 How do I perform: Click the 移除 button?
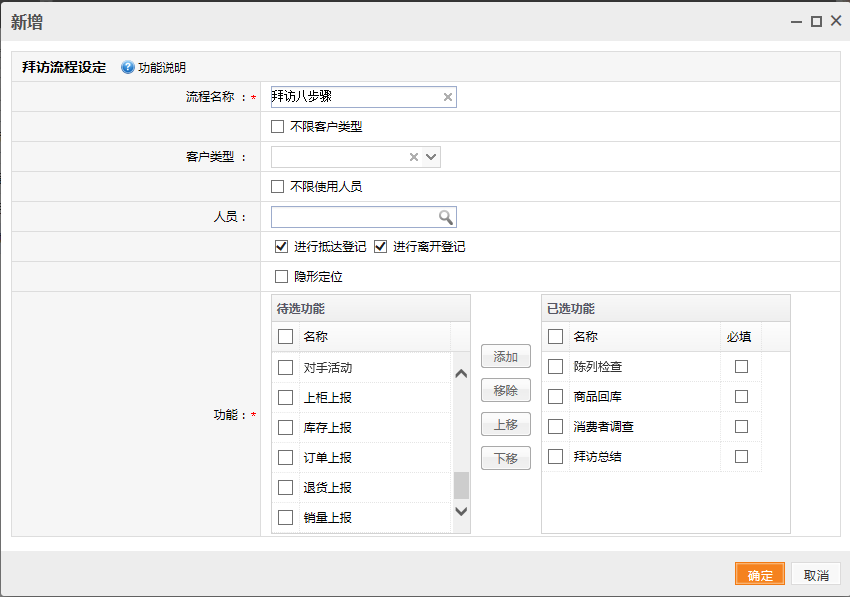(x=505, y=390)
